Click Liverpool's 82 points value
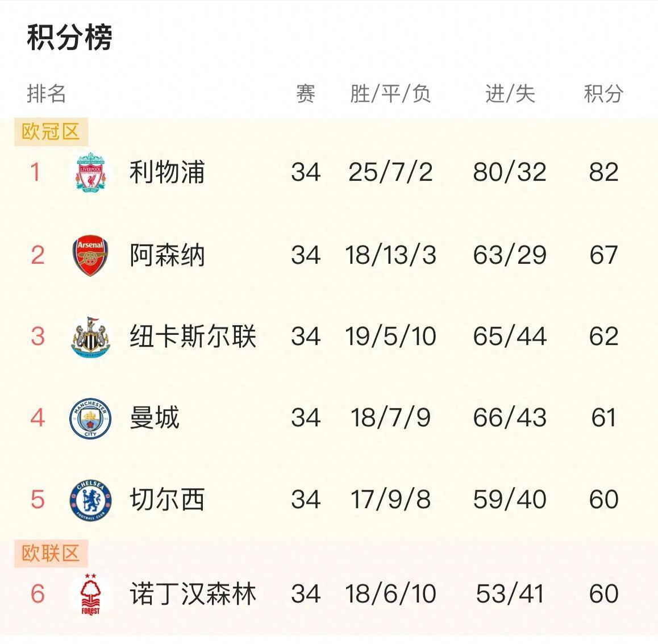Screen dimensions: 658x644 click(x=603, y=172)
